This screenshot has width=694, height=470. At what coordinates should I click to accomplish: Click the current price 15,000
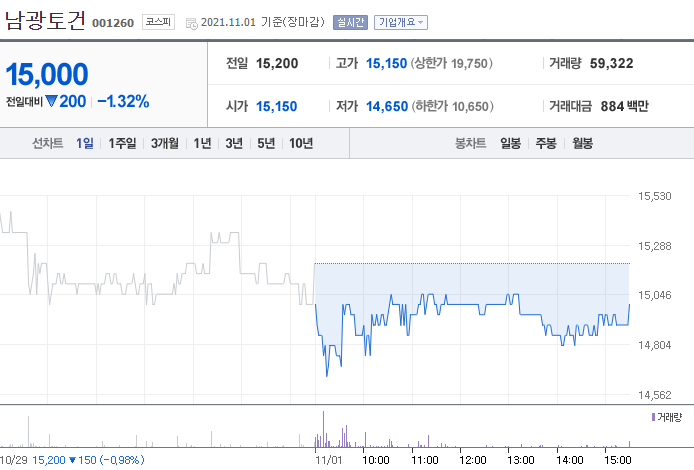click(x=47, y=74)
